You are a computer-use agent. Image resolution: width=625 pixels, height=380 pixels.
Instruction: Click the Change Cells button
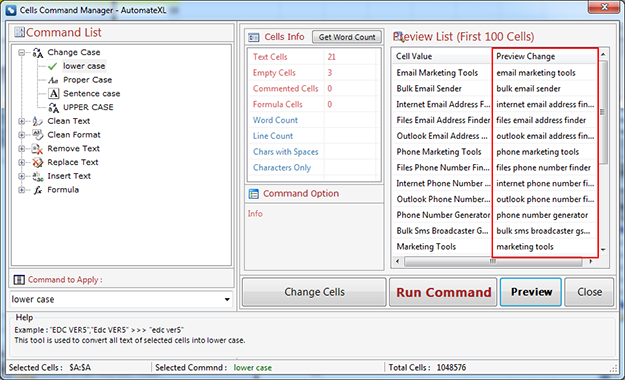click(314, 292)
